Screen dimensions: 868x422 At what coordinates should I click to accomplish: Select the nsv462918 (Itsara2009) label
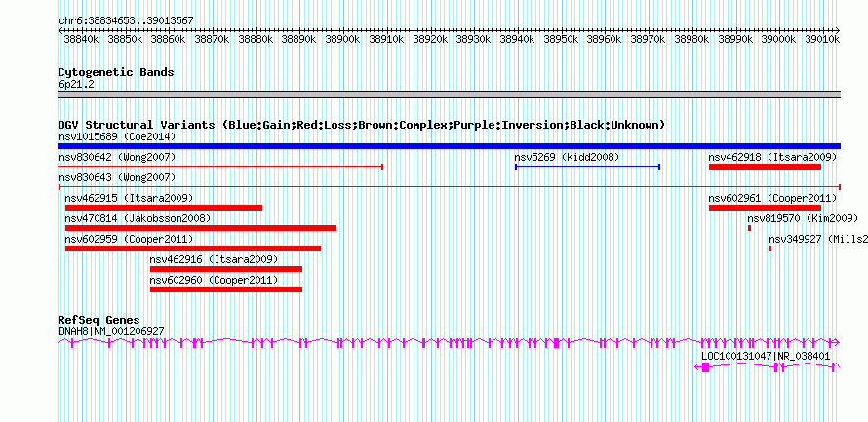(772, 158)
